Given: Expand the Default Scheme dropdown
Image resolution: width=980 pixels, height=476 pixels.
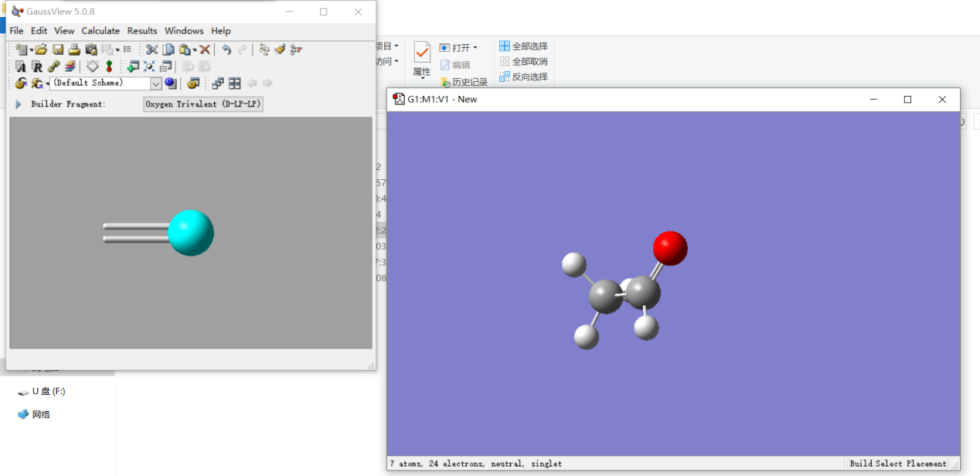Looking at the screenshot, I should 155,83.
